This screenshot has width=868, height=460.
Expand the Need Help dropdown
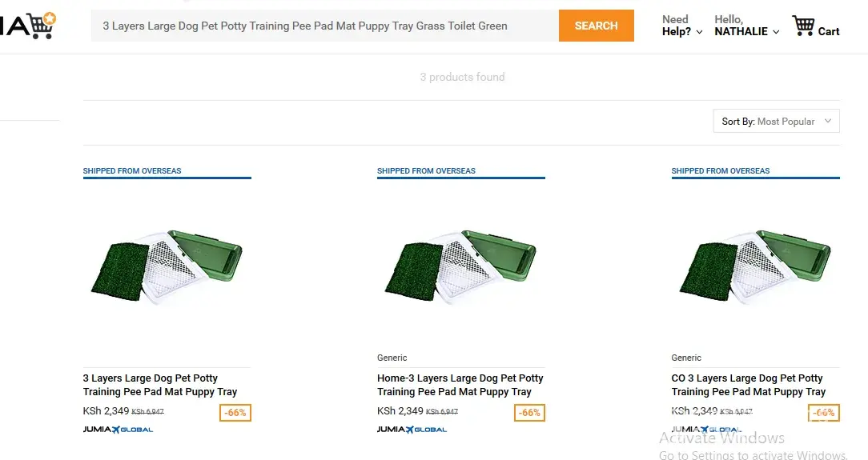tap(681, 26)
